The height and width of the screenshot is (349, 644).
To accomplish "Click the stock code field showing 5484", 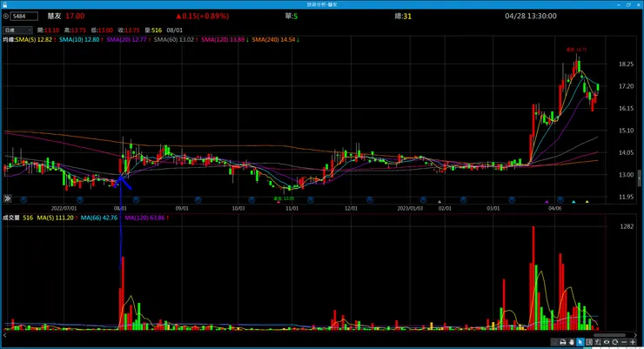I will pyautogui.click(x=24, y=16).
